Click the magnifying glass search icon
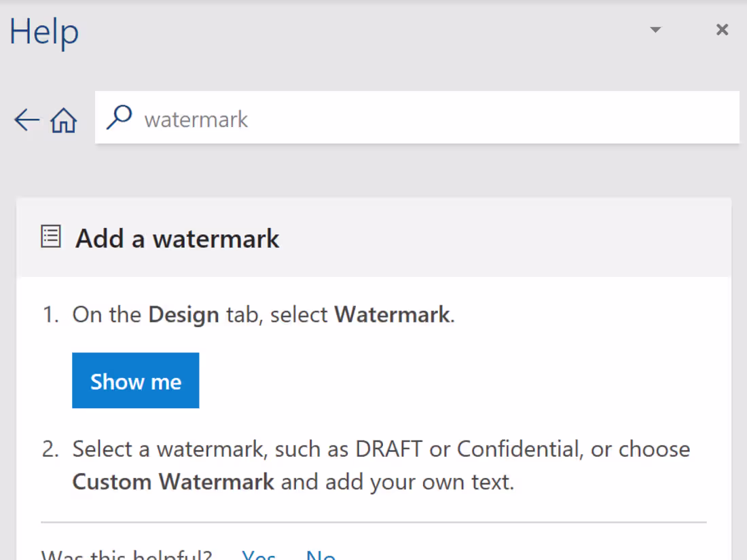 (120, 118)
